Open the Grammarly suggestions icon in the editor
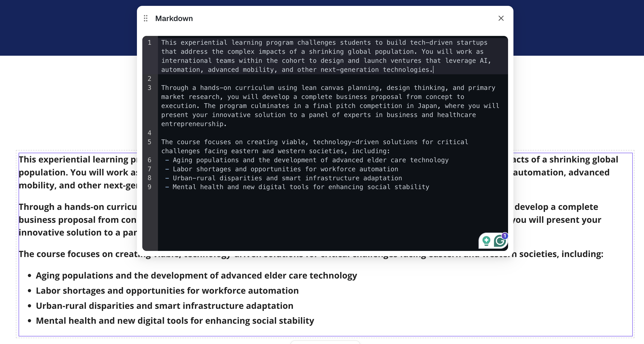 [x=500, y=241]
